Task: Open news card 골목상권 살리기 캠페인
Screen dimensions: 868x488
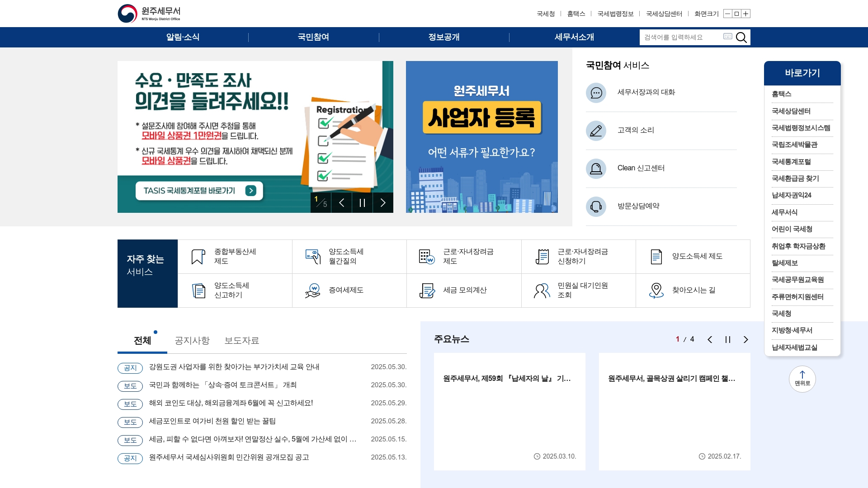Action: click(675, 412)
